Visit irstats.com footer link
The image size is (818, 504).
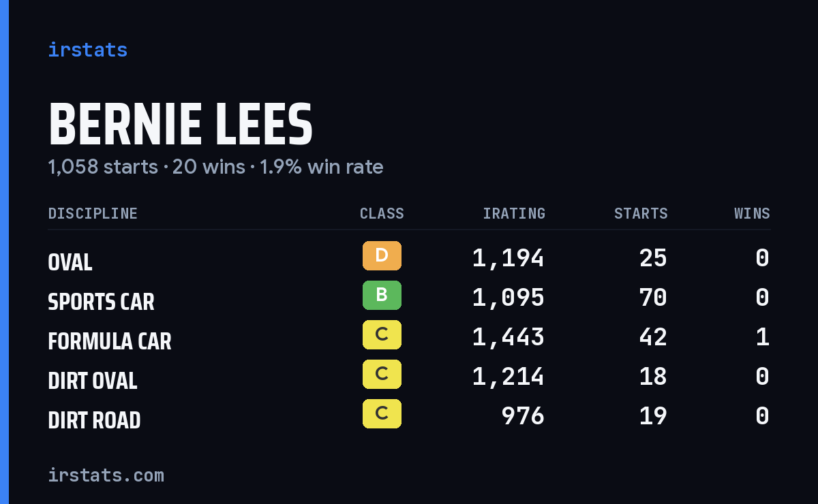tap(106, 475)
